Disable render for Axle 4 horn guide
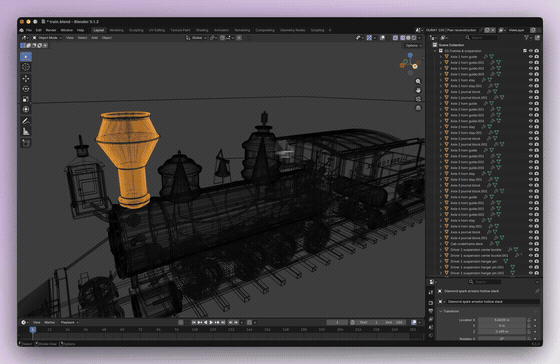560x364 pixels. [x=536, y=197]
